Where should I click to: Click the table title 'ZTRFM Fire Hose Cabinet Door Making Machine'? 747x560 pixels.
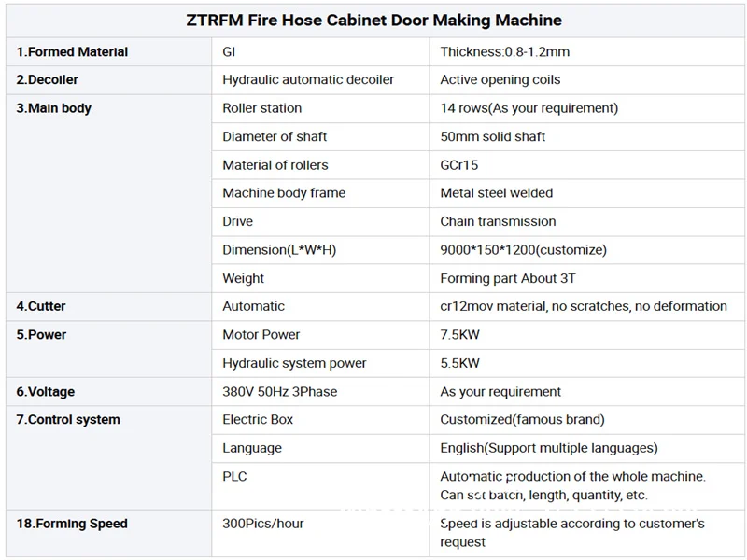click(373, 20)
